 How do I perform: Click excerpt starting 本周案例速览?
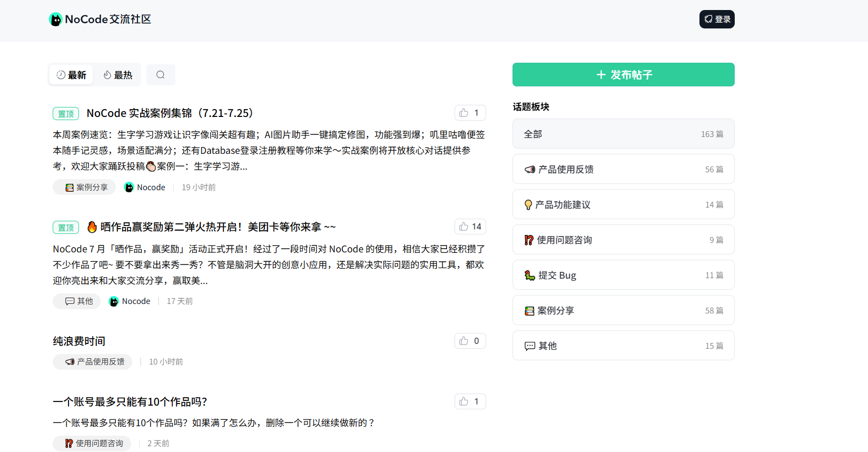pos(269,151)
